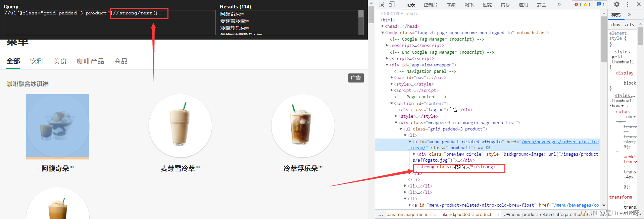This screenshot has width=644, height=219.
Task: Click the XPath query input field
Action: [x=110, y=22]
